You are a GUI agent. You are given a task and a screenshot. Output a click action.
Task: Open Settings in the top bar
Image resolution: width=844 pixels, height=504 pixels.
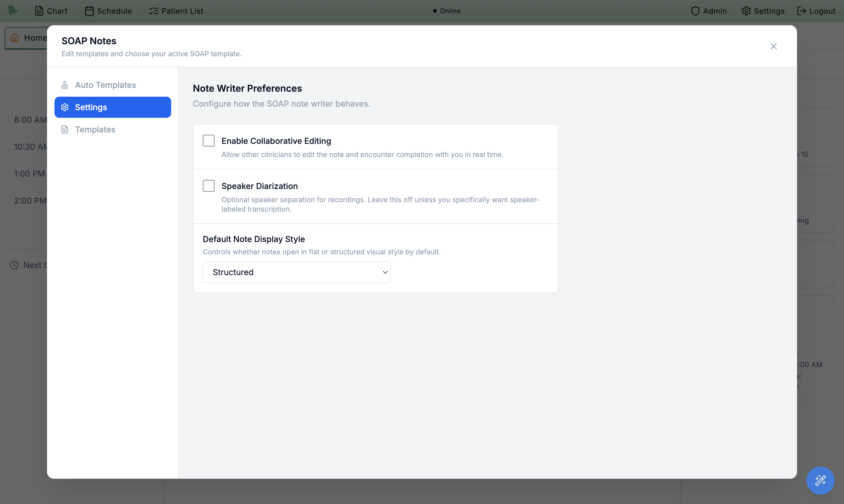(x=763, y=11)
